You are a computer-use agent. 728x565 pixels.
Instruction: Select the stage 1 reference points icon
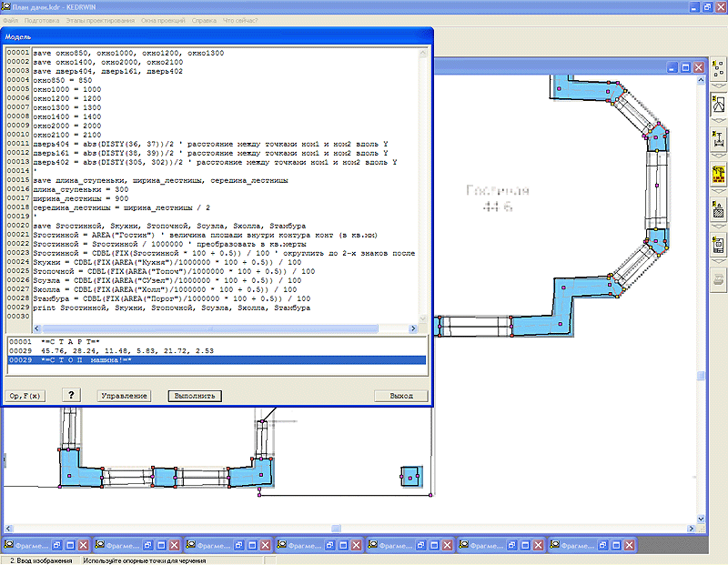pyautogui.click(x=718, y=69)
